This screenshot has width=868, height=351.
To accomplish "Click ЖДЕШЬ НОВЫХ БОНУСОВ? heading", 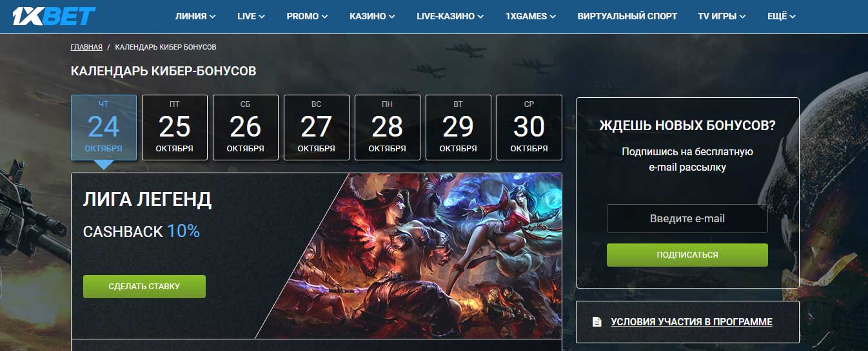I will coord(687,126).
